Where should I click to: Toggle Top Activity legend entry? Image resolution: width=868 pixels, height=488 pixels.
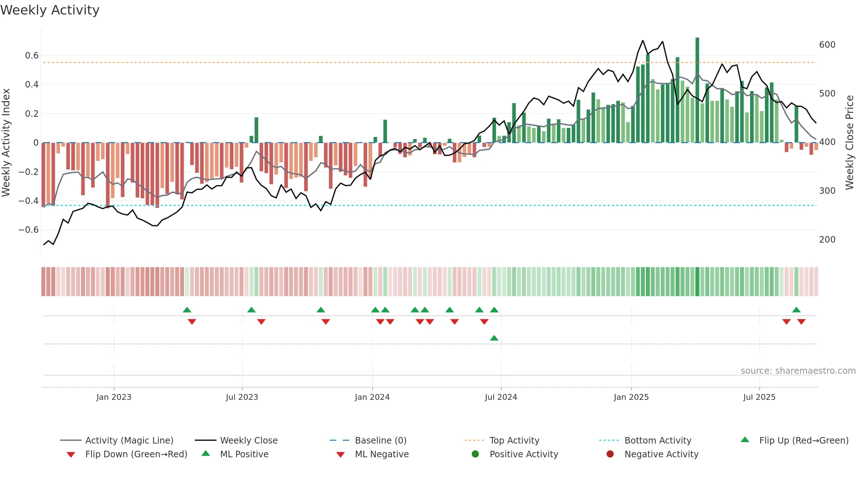502,440
